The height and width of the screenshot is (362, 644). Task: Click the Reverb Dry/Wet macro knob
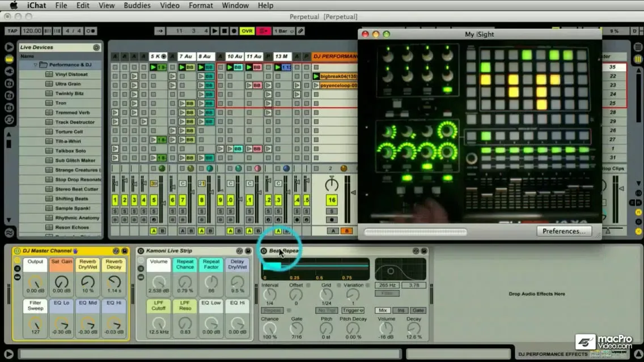click(87, 282)
